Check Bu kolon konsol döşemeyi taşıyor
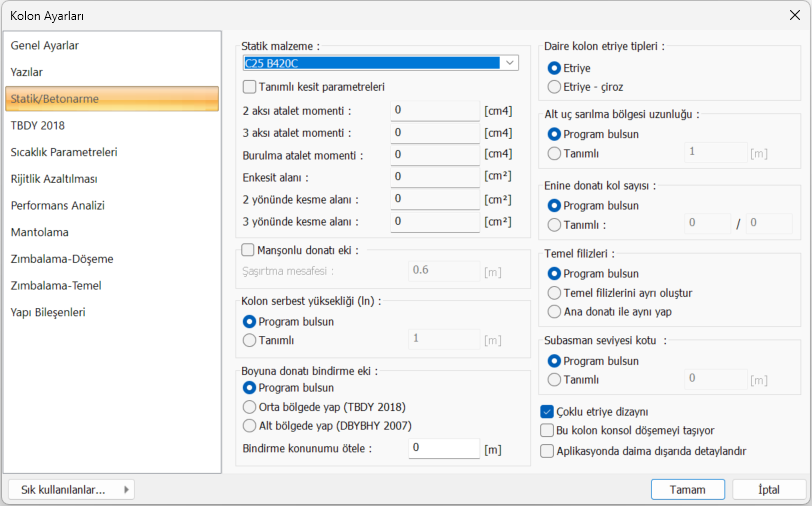812x506 pixels. (x=547, y=430)
